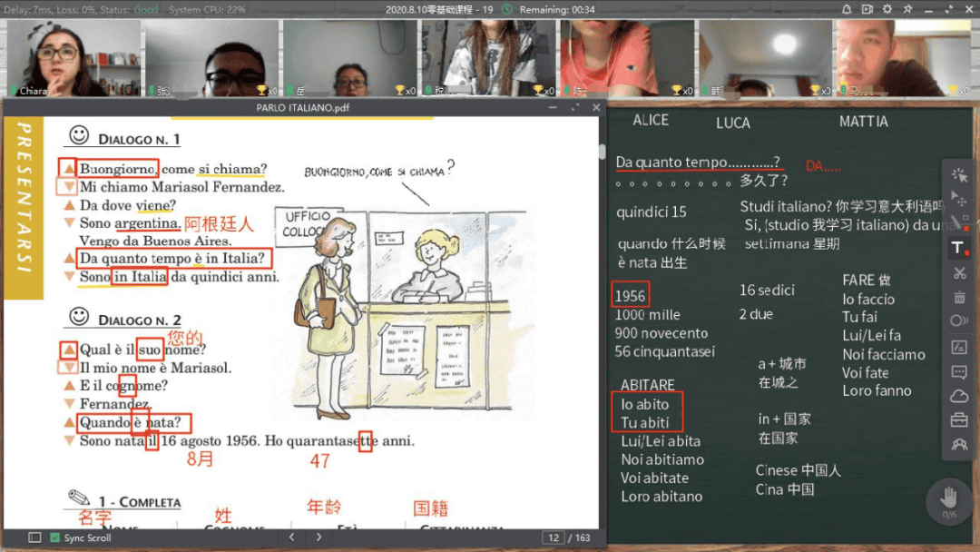Click the 'System CPU: 22%' text

(207, 9)
